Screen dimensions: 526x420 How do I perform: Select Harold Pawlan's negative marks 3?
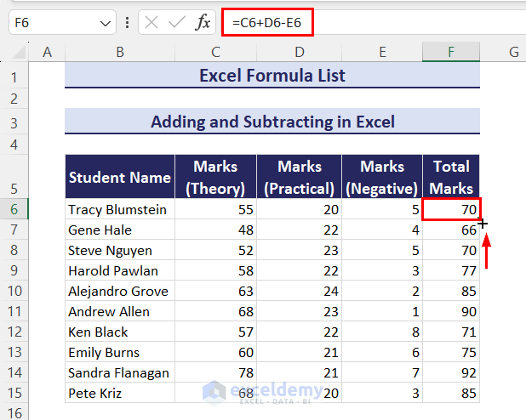coord(382,271)
